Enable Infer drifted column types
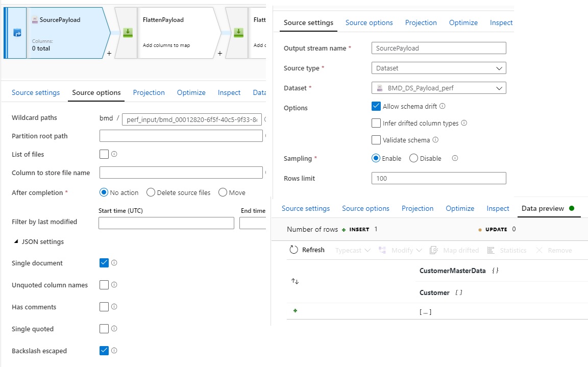Image resolution: width=588 pixels, height=367 pixels. click(376, 123)
